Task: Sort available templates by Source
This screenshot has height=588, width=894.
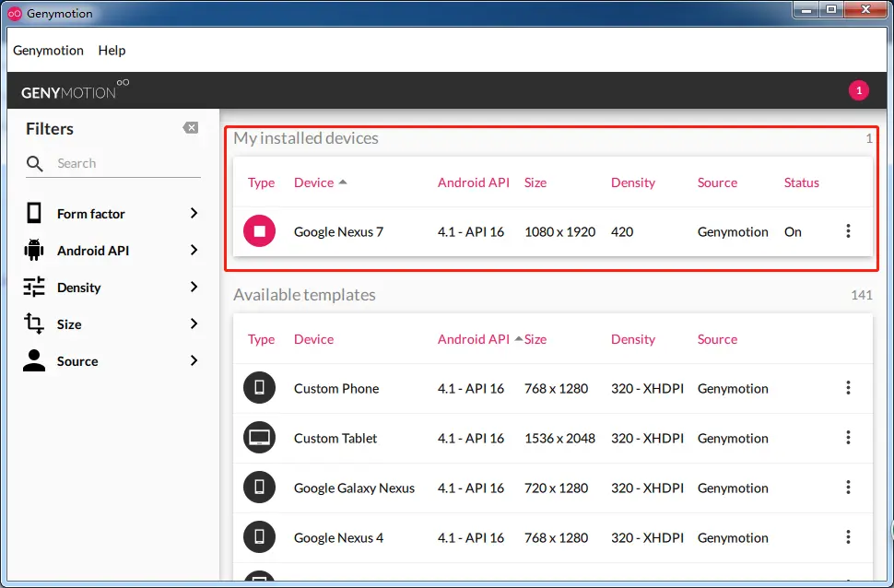Action: 717,339
